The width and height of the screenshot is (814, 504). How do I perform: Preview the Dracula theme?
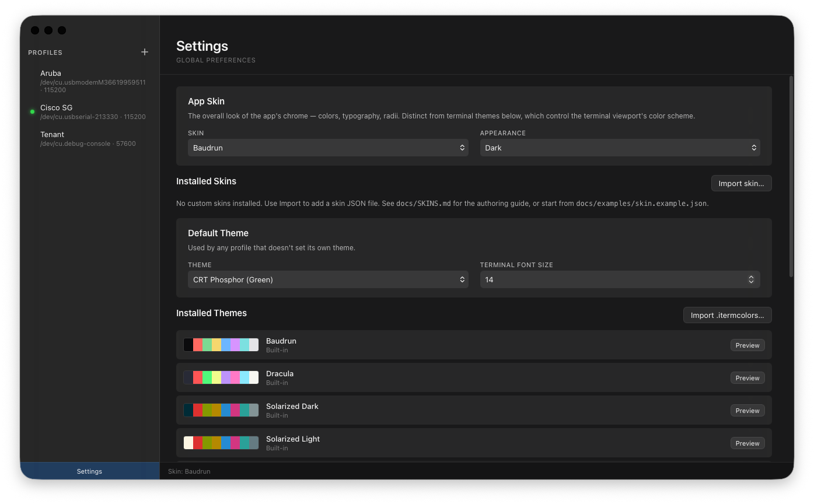coord(747,377)
